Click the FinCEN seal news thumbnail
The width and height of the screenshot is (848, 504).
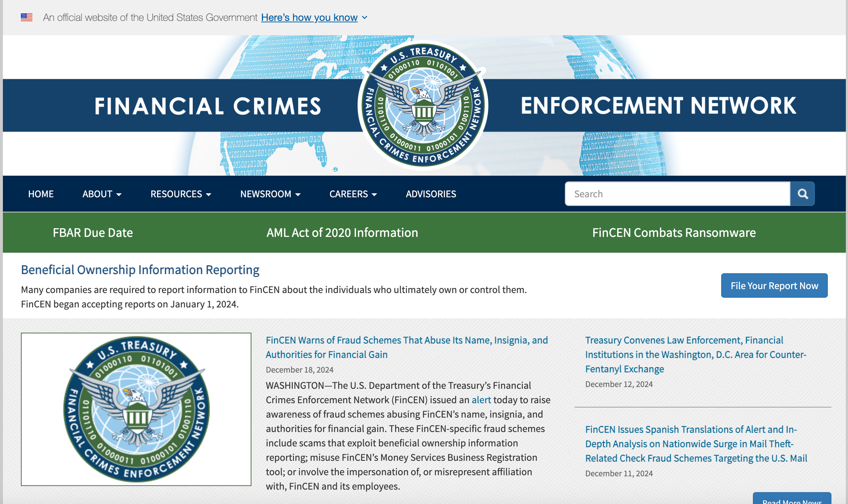coord(136,409)
